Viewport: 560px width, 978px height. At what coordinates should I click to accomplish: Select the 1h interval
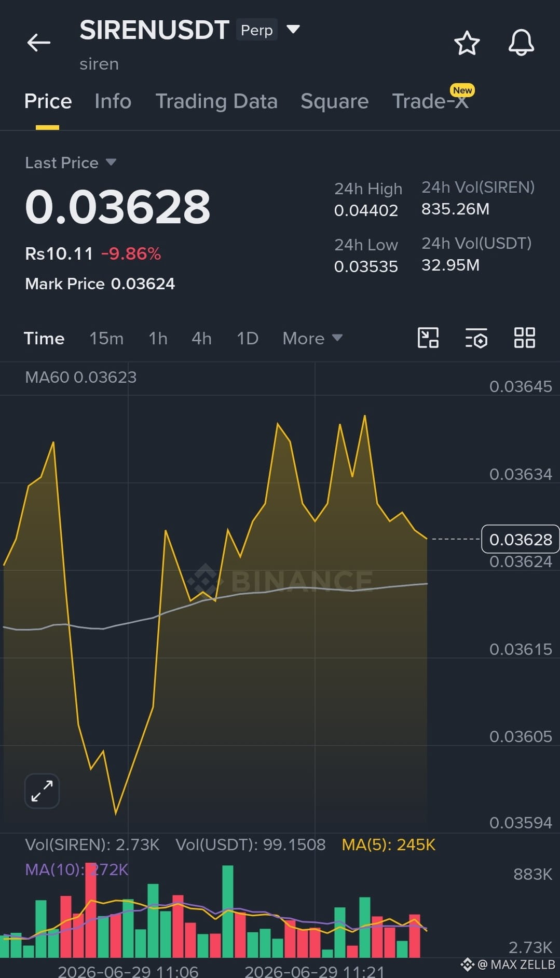[x=158, y=338]
